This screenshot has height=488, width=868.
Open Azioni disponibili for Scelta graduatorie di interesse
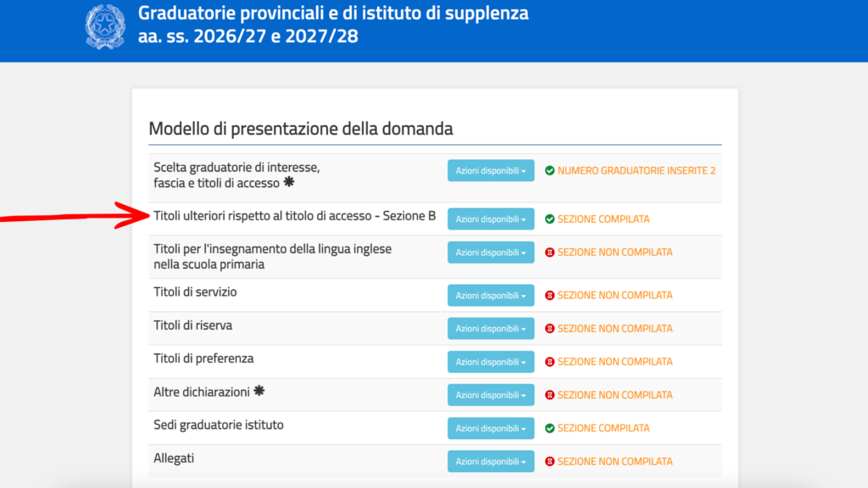tap(491, 170)
